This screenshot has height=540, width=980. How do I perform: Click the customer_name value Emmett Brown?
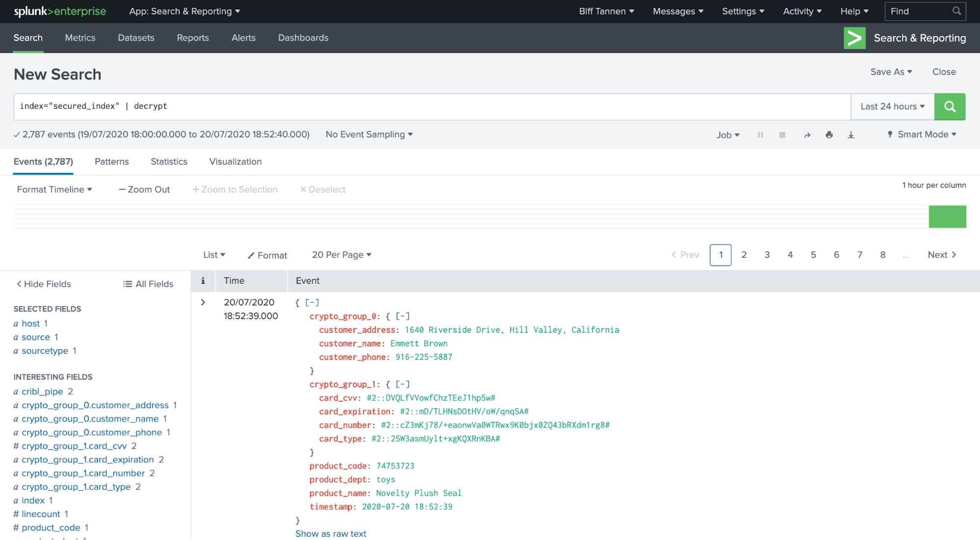click(419, 344)
